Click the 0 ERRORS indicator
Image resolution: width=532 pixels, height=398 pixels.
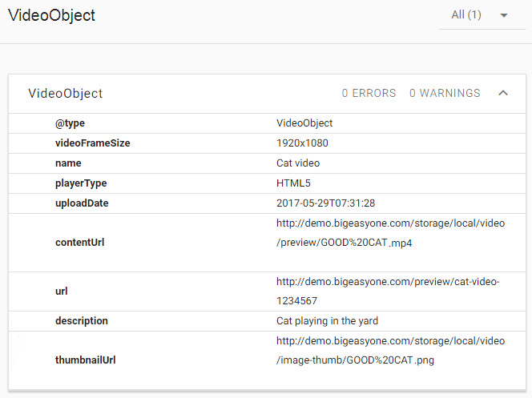(369, 94)
